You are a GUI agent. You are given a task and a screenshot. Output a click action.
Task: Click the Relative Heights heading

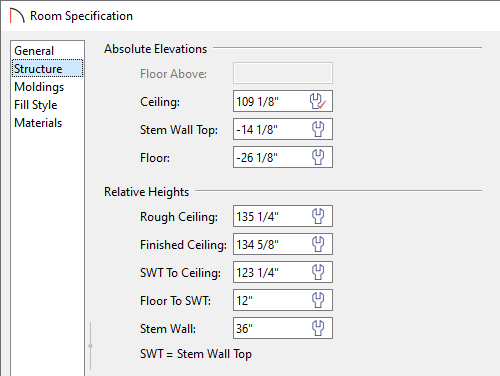(146, 192)
